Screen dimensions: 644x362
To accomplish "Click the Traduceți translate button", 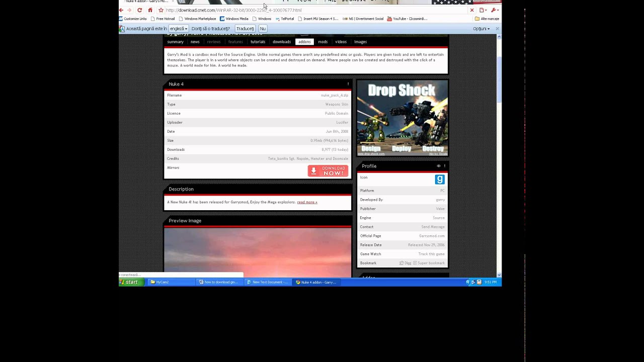I will 245,29.
